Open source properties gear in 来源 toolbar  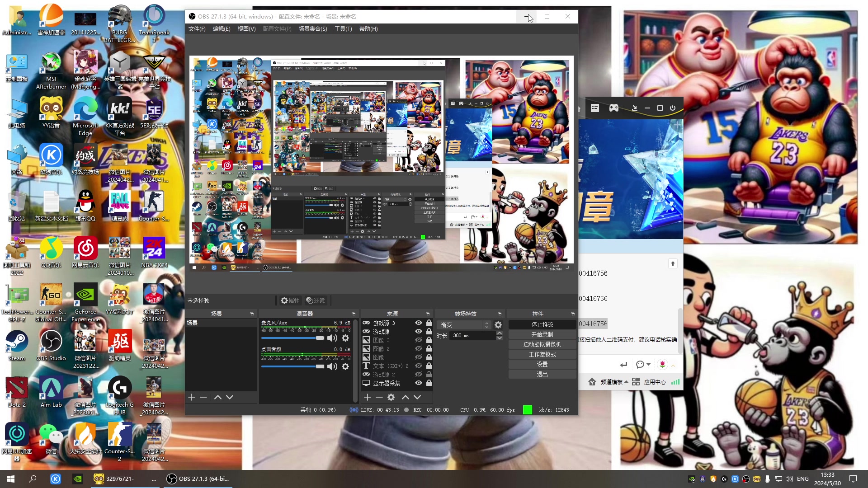391,397
